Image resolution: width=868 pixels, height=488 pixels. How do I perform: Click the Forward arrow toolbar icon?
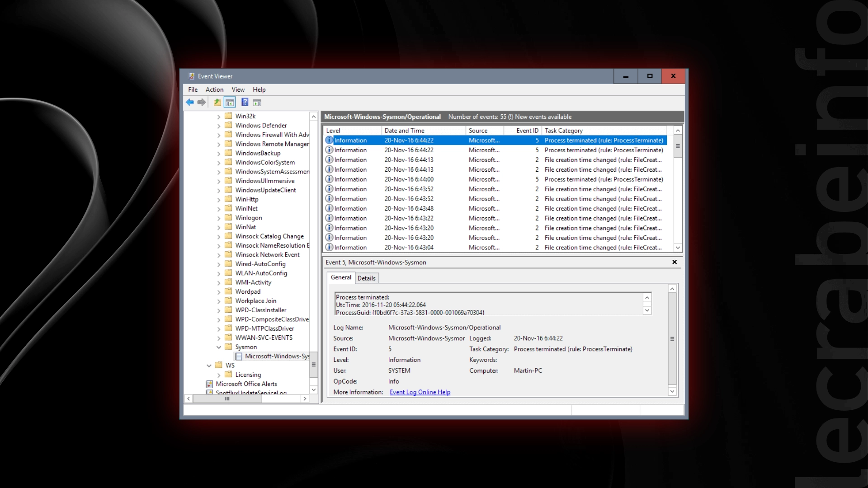[x=202, y=103]
